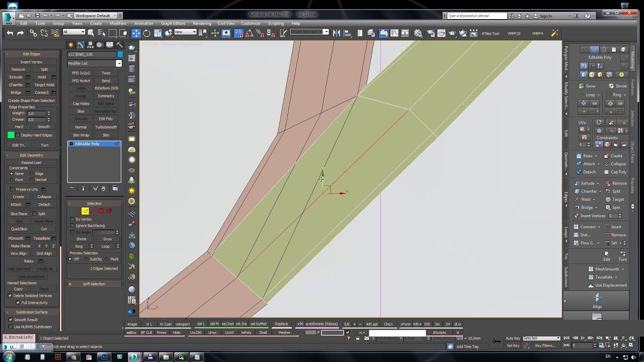Click the Insert Vertex button

coord(31,62)
